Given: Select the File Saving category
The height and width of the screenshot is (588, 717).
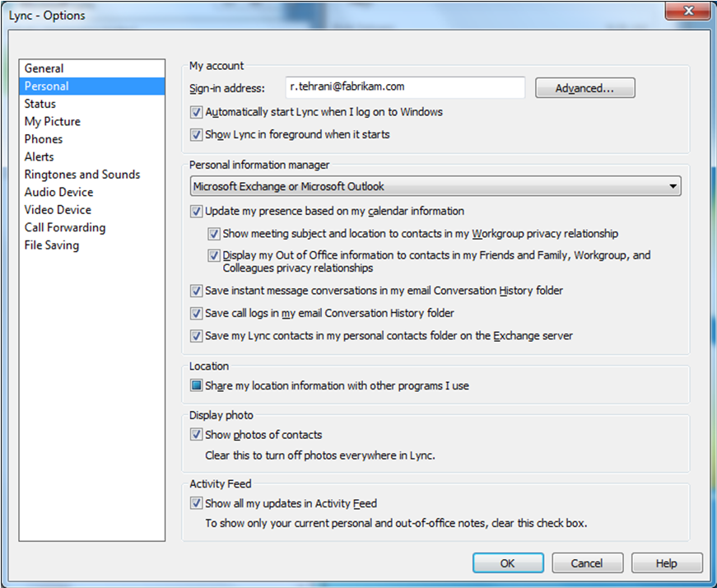Looking at the screenshot, I should tap(52, 245).
